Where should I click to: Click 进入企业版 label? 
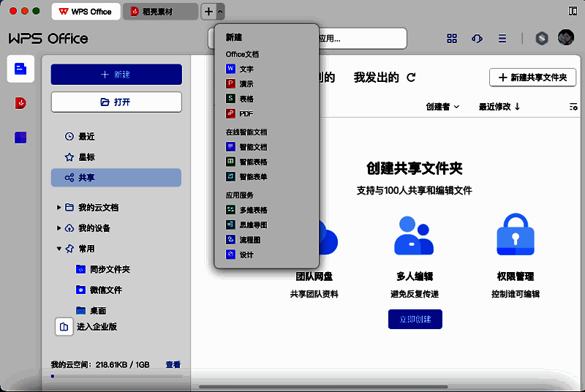pos(97,327)
